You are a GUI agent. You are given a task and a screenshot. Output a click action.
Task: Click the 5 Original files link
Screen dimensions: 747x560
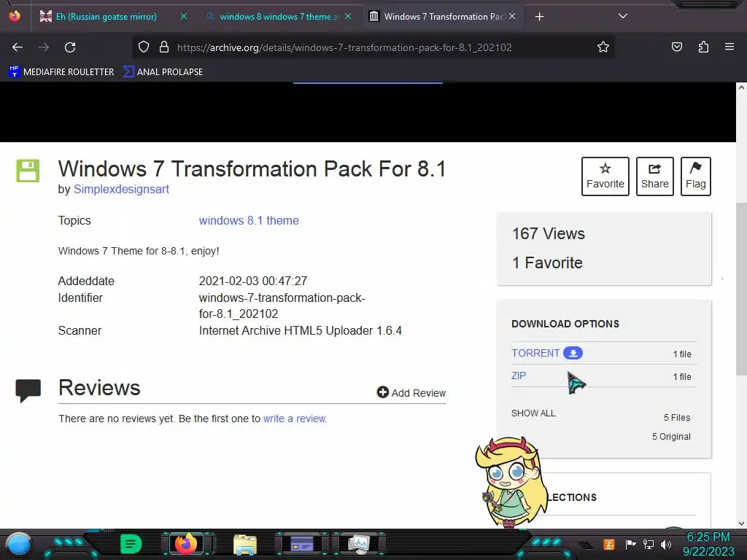click(671, 437)
